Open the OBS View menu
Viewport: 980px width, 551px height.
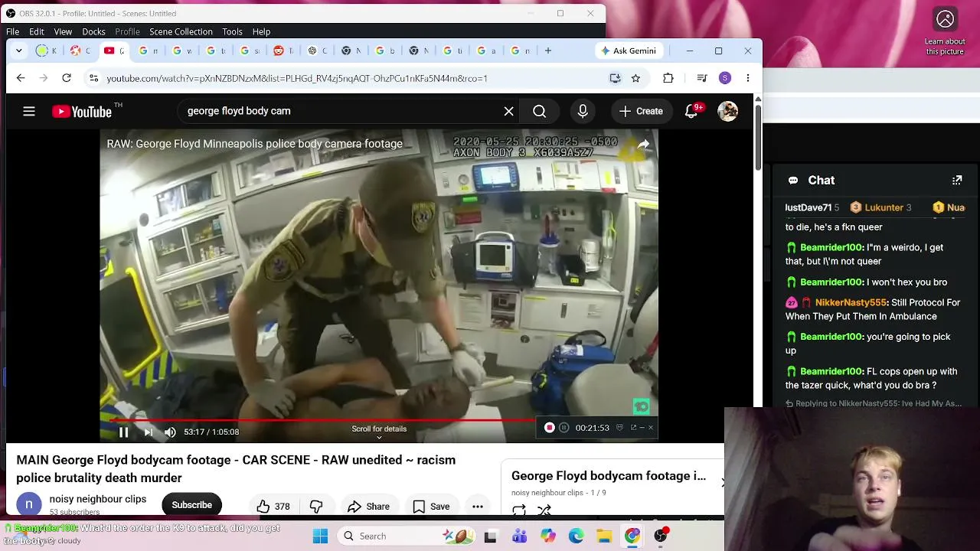pyautogui.click(x=63, y=31)
